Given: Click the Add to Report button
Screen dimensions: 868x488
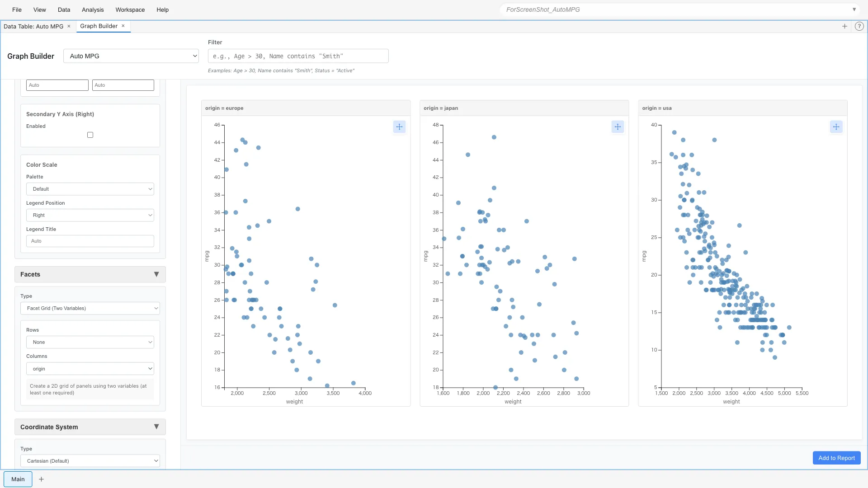Looking at the screenshot, I should point(836,458).
